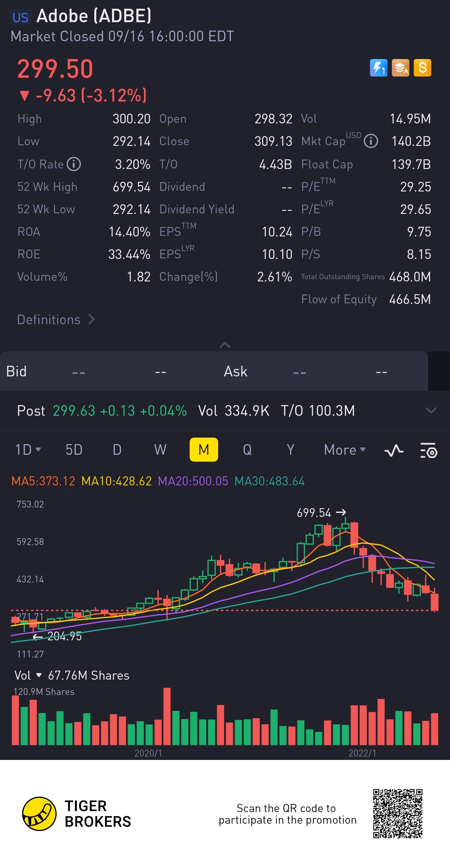Image resolution: width=450 pixels, height=868 pixels.
Task: Open the Vol indicator dropdown
Action: click(x=28, y=675)
